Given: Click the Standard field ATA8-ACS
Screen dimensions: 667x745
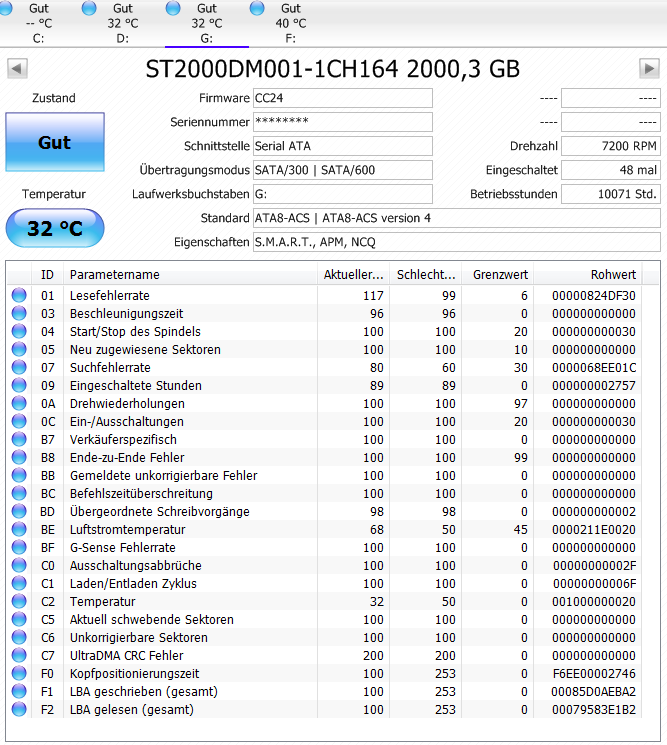Looking at the screenshot, I should pyautogui.click(x=457, y=218).
